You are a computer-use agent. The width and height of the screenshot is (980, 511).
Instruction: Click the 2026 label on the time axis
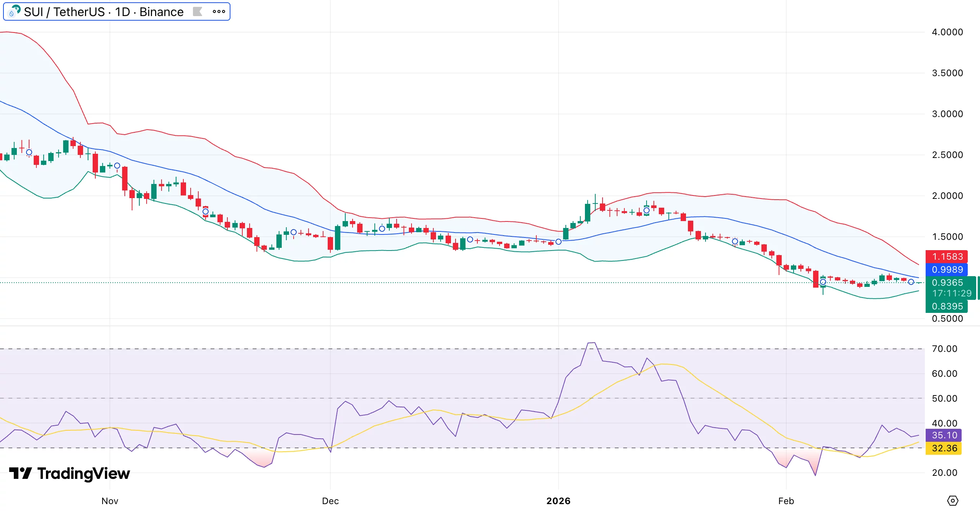pyautogui.click(x=559, y=500)
